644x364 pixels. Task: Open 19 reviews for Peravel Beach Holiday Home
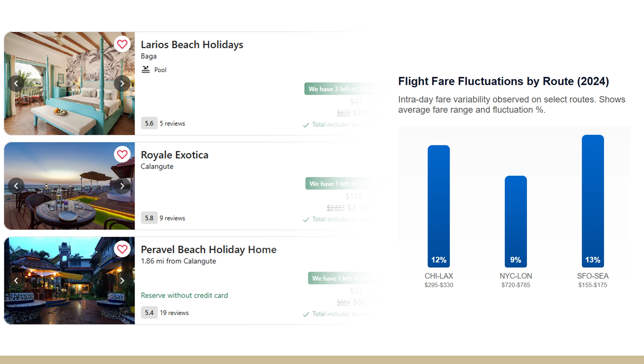click(174, 312)
